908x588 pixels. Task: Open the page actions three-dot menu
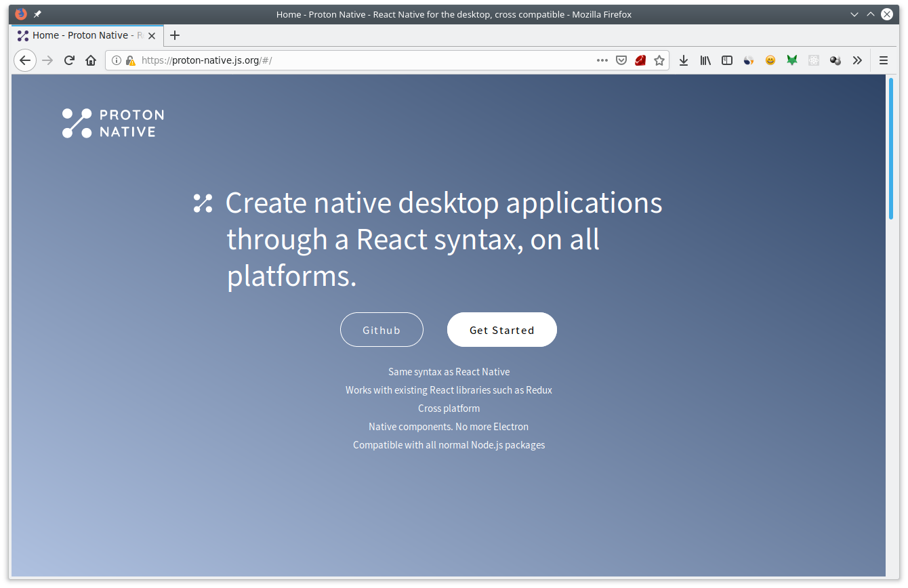[602, 60]
